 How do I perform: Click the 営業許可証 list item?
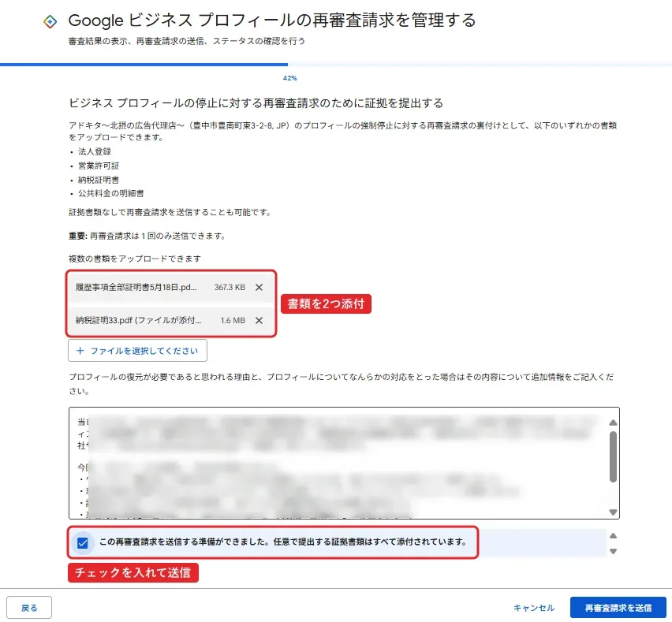tap(98, 166)
